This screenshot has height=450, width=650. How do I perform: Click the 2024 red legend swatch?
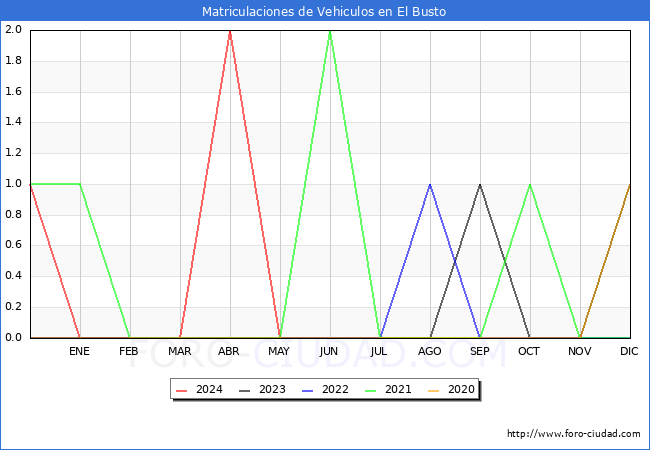click(x=182, y=390)
